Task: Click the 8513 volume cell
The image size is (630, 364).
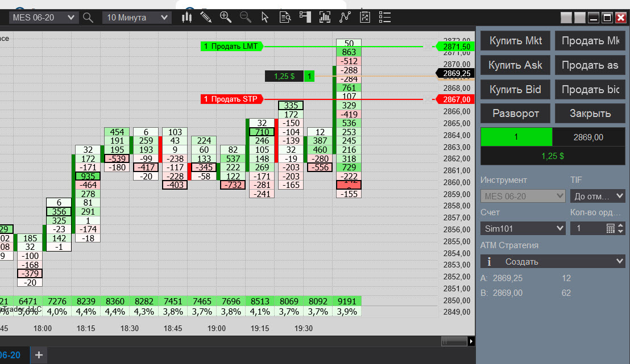Action: click(260, 302)
